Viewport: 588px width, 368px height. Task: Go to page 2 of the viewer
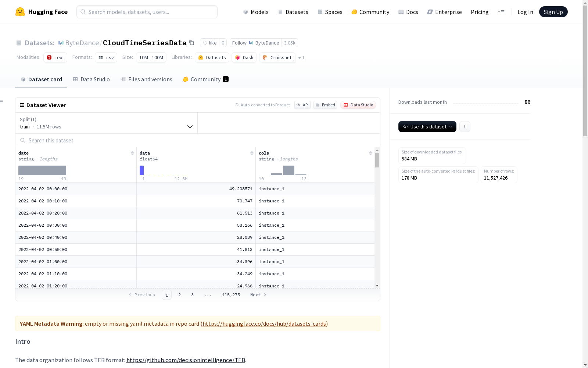(179, 295)
